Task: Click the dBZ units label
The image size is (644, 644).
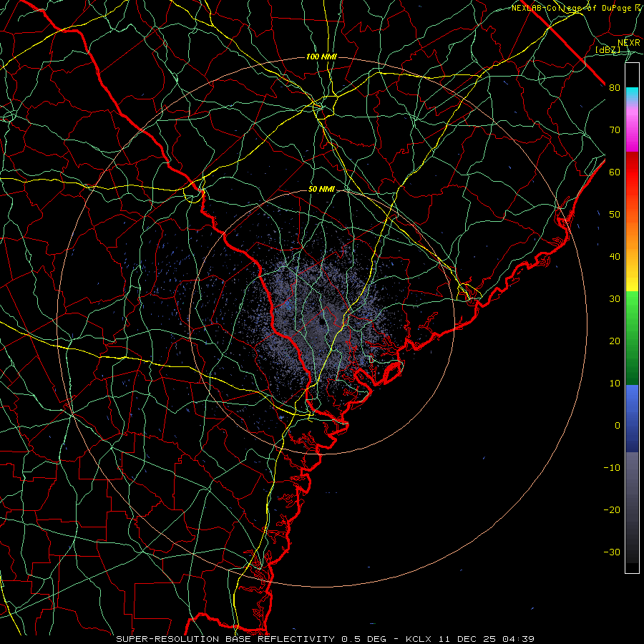Action: tap(608, 49)
